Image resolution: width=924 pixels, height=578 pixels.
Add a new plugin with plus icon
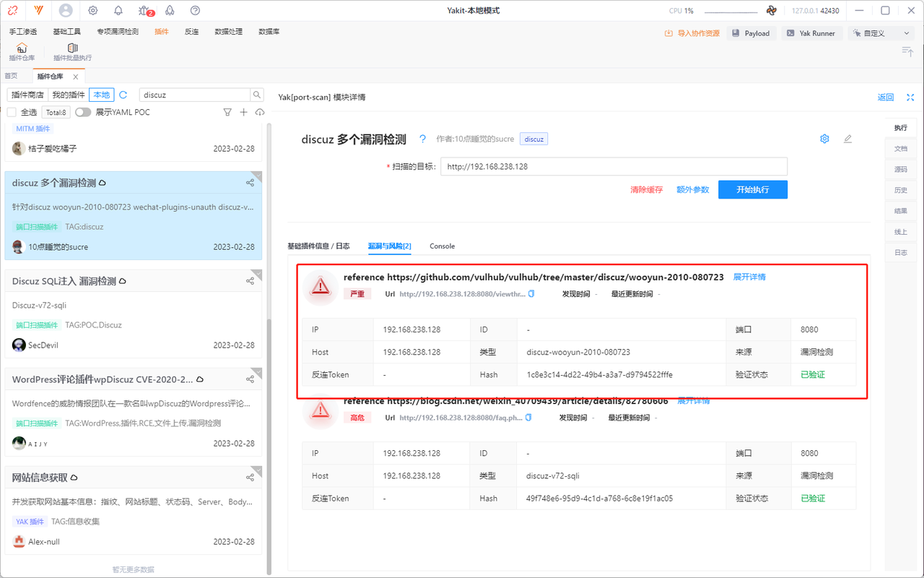(243, 112)
